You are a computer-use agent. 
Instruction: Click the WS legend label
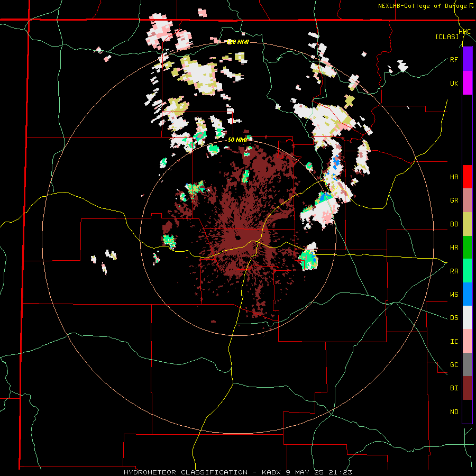point(454,295)
